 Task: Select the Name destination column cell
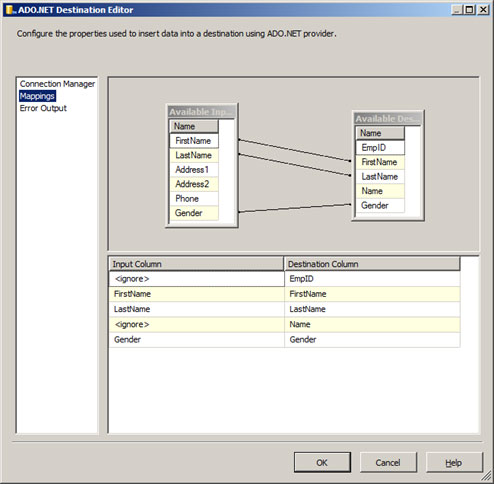click(x=372, y=324)
